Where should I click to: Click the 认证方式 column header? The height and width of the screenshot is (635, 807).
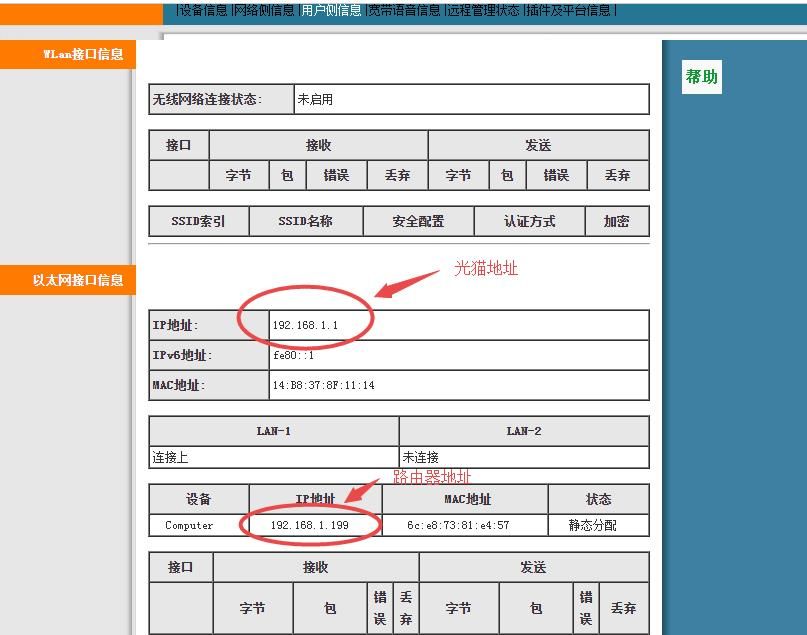(x=530, y=221)
